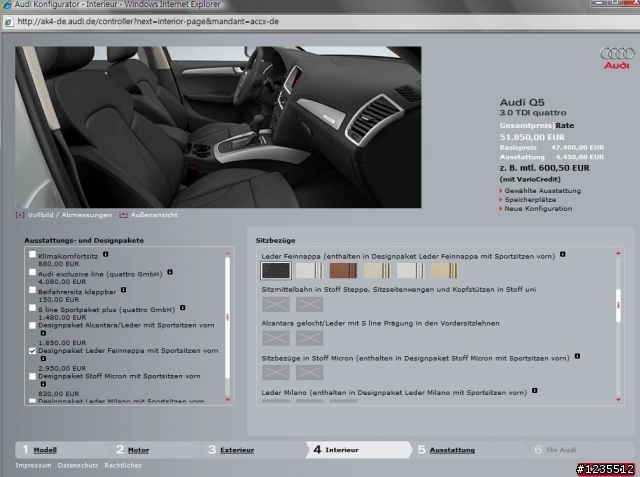
Task: Choose second light grey Feinnappa swatch
Action: click(x=309, y=271)
